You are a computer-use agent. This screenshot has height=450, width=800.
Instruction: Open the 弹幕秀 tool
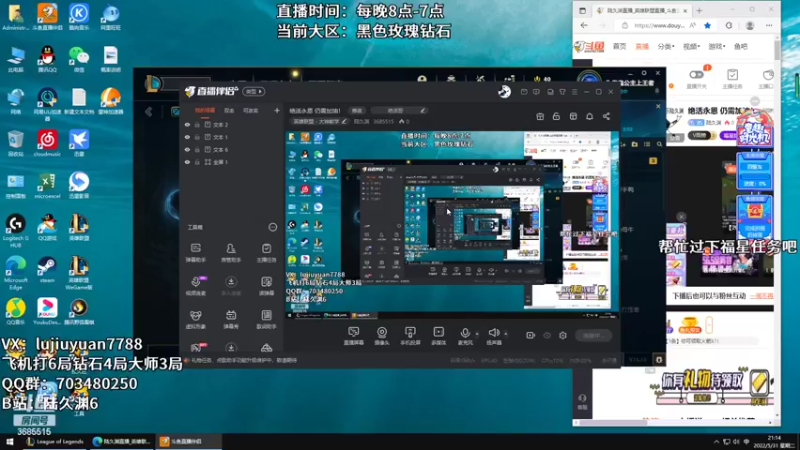pyautogui.click(x=231, y=319)
